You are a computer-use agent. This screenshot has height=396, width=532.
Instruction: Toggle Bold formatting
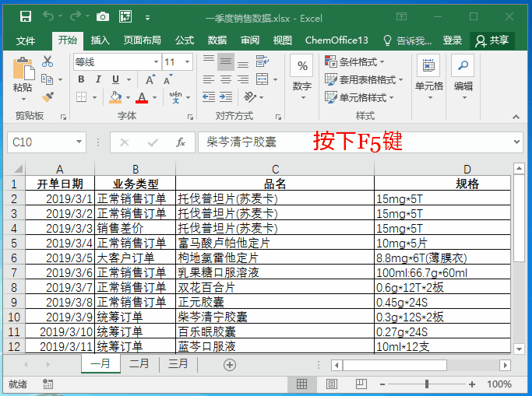[81, 79]
